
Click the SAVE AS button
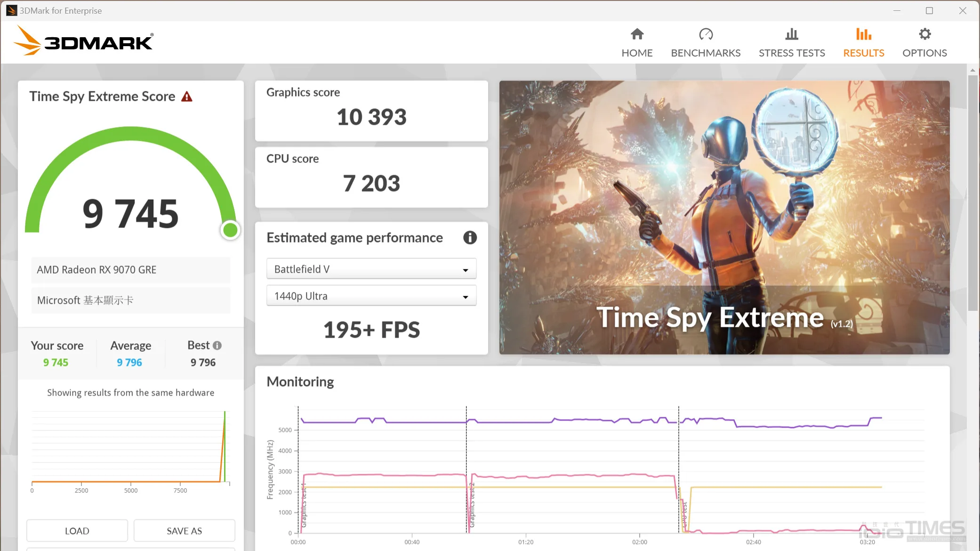click(x=185, y=531)
